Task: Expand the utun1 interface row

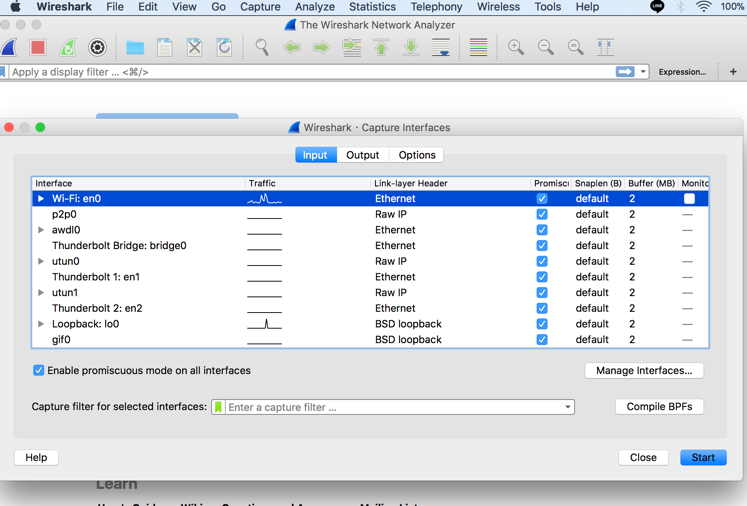Action: pos(41,293)
